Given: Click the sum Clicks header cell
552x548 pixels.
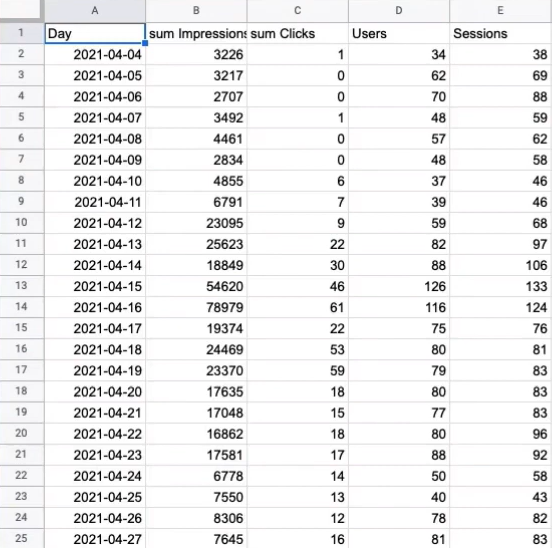Looking at the screenshot, I should tap(298, 34).
